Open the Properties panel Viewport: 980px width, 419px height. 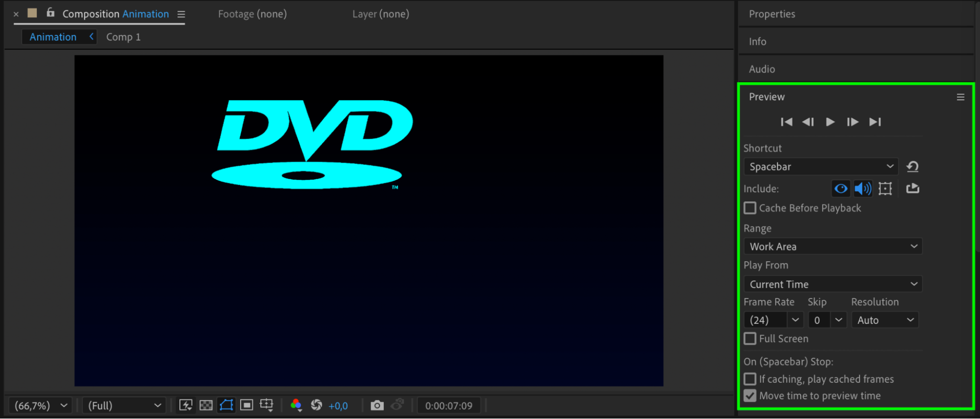click(x=772, y=14)
